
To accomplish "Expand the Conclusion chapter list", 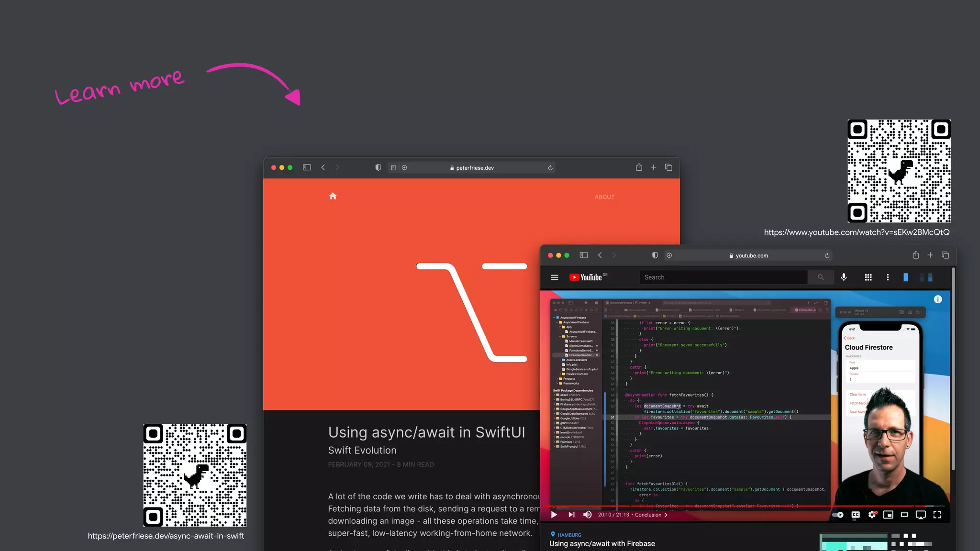I will tap(651, 515).
